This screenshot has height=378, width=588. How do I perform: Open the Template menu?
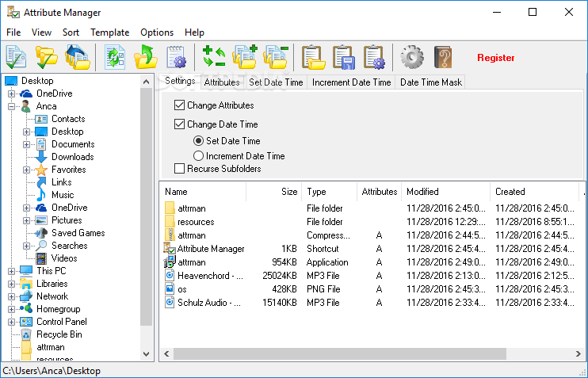109,32
